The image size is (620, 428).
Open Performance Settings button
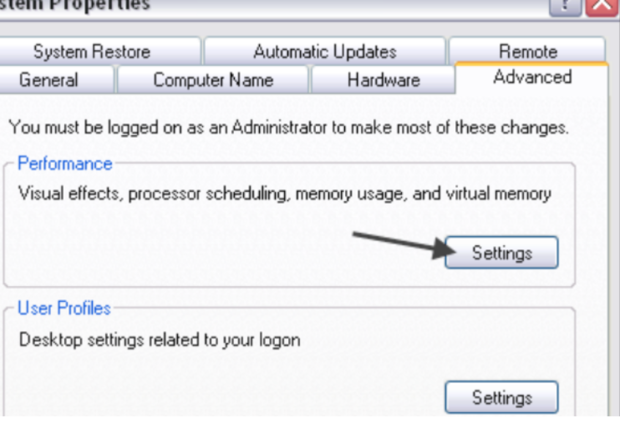pos(502,252)
